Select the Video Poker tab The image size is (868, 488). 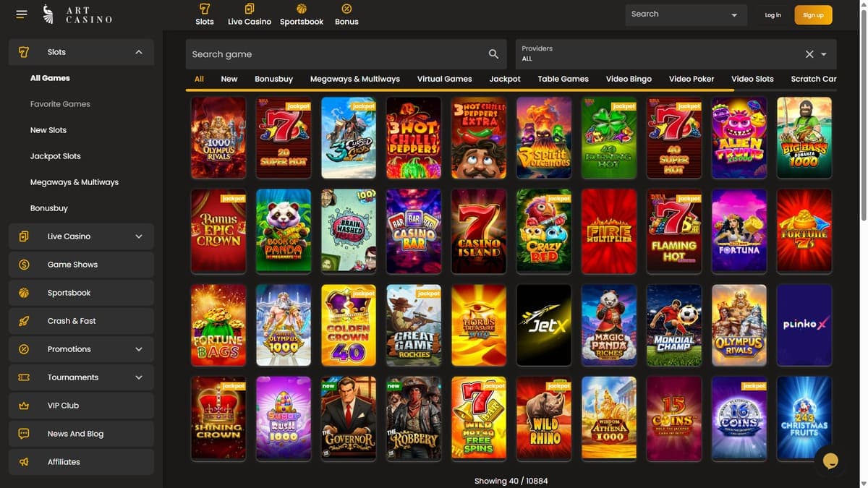pyautogui.click(x=692, y=79)
